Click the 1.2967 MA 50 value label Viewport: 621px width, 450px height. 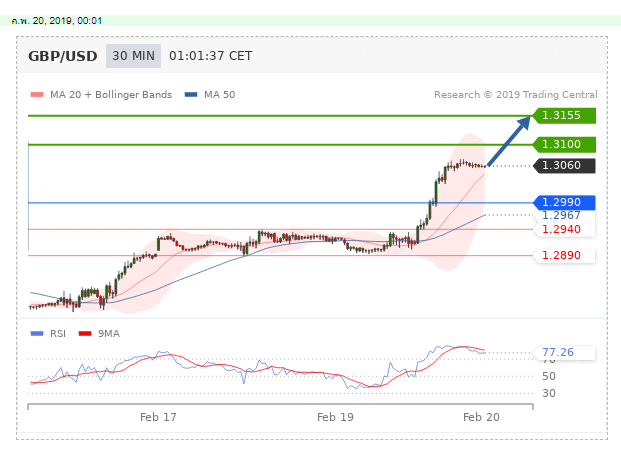pyautogui.click(x=561, y=215)
